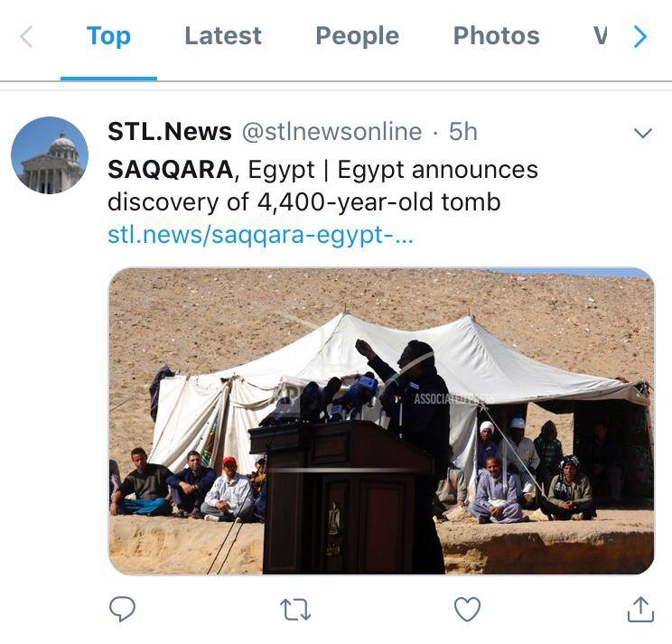Like the Saqqara tomb tweet
The width and height of the screenshot is (672, 644).
point(467,609)
